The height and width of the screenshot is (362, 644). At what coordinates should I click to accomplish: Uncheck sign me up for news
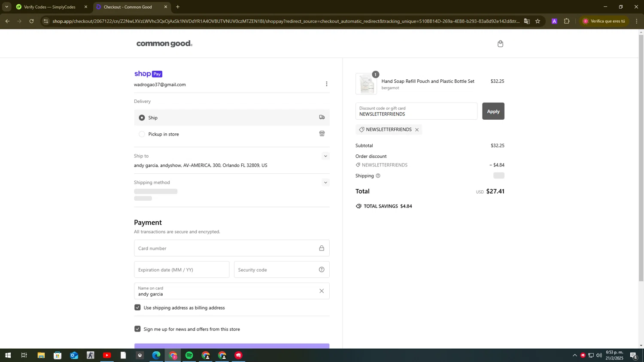pos(137,329)
